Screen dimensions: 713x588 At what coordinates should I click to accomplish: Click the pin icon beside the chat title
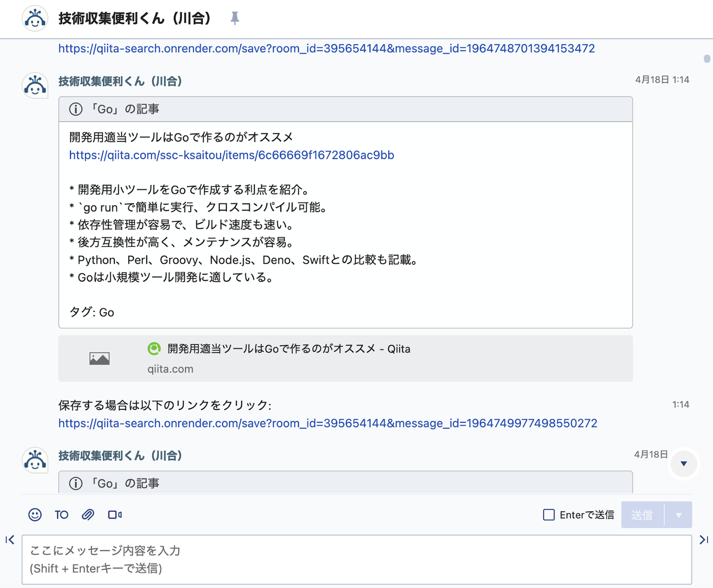[x=235, y=19]
